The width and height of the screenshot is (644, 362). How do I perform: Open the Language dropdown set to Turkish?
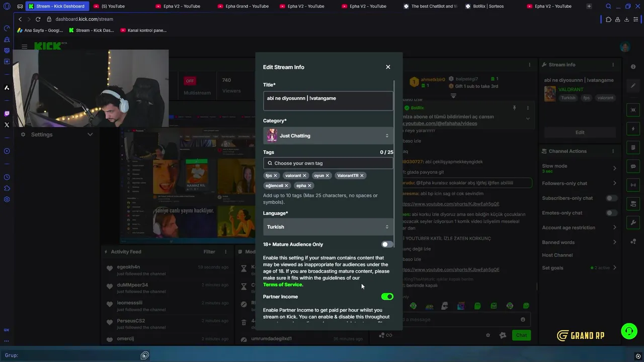328,227
